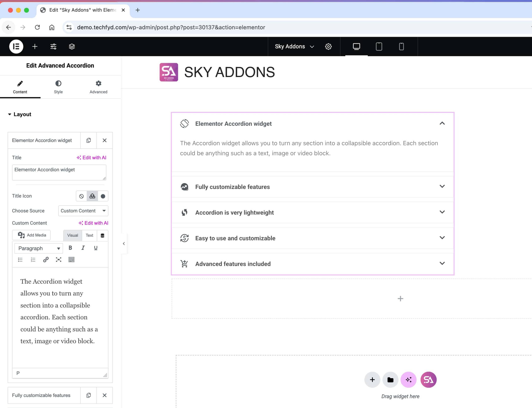Close the Edit Sky Addons browser tab
The image size is (532, 408).
[x=123, y=10]
